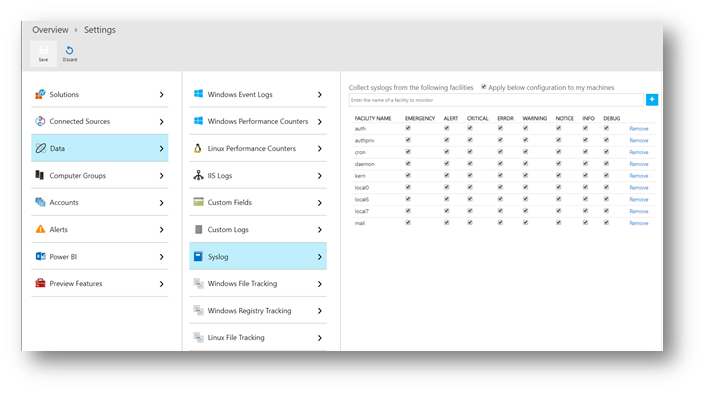Go to Overview in the breadcrumb
This screenshot has height=393, width=705.
click(x=50, y=30)
